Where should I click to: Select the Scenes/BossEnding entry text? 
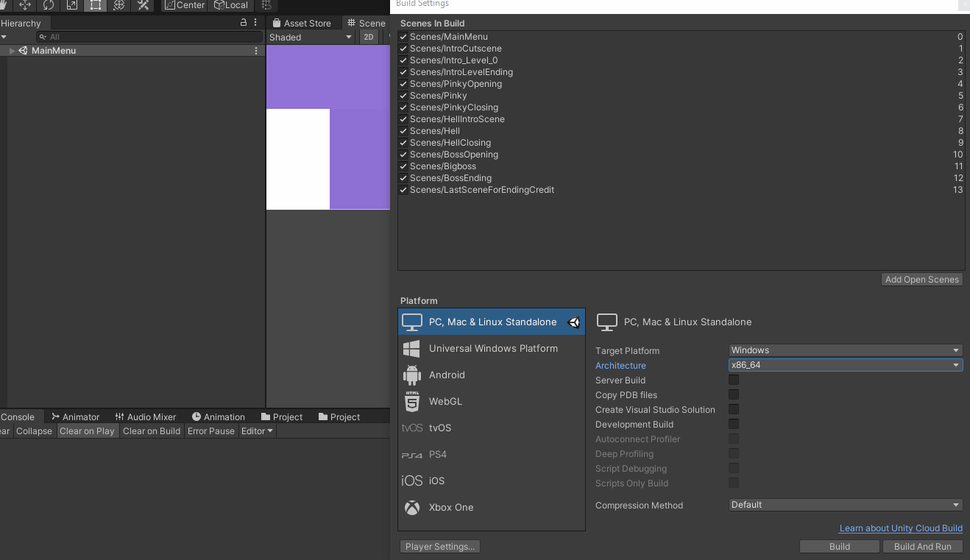click(x=450, y=178)
